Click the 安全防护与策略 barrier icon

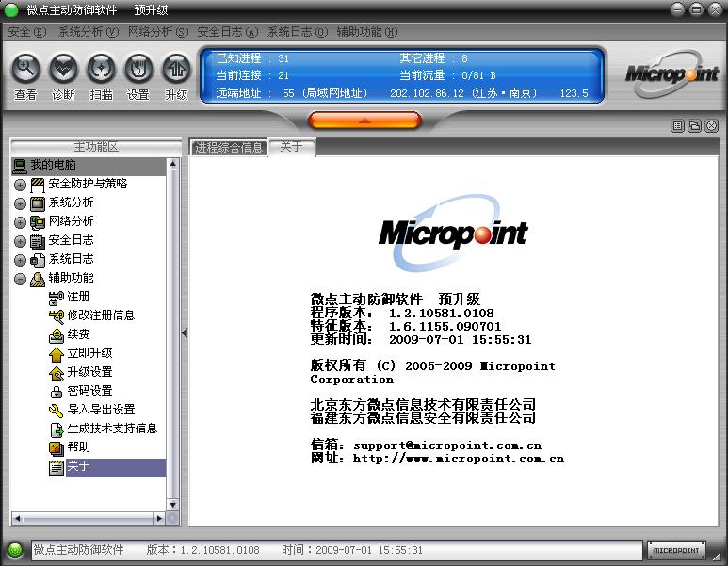pyautogui.click(x=38, y=185)
